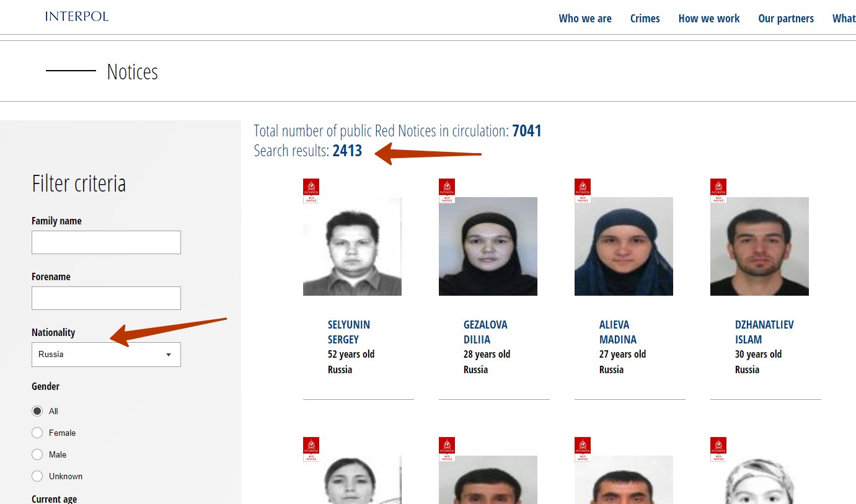The image size is (856, 504).
Task: Open Alieva Madina's photo
Action: (x=624, y=246)
